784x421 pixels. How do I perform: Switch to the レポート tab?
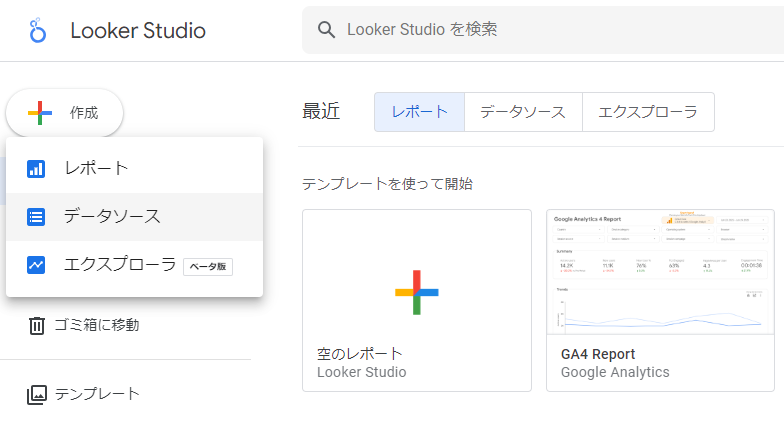pos(420,112)
